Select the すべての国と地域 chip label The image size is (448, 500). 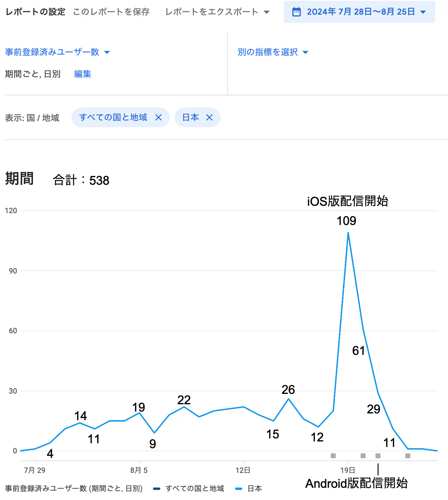click(113, 117)
